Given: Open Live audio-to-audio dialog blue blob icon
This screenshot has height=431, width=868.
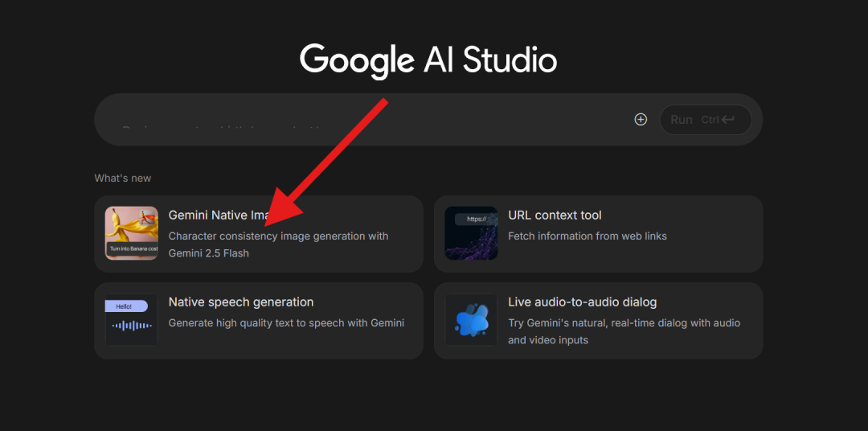Looking at the screenshot, I should (471, 320).
